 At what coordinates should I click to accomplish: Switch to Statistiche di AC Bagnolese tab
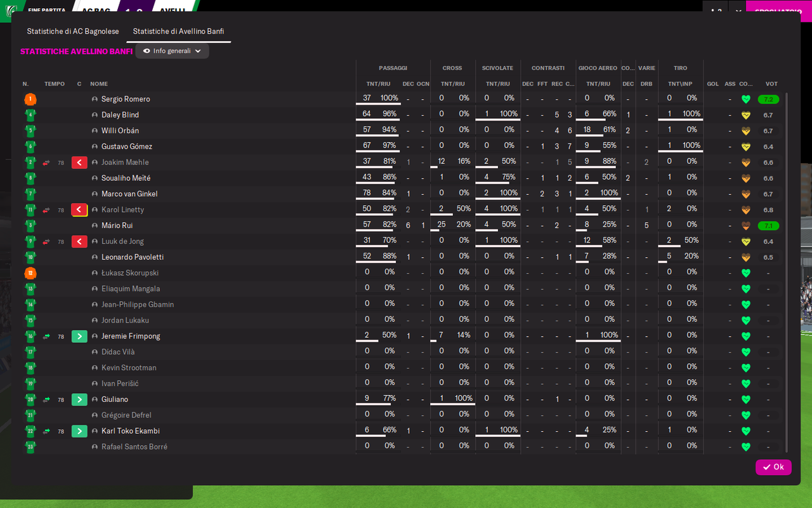coord(73,31)
